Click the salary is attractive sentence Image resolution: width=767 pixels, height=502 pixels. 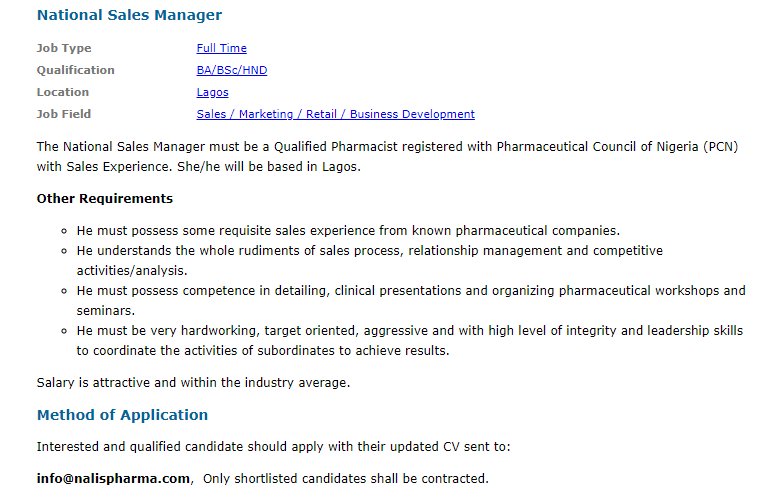(193, 383)
